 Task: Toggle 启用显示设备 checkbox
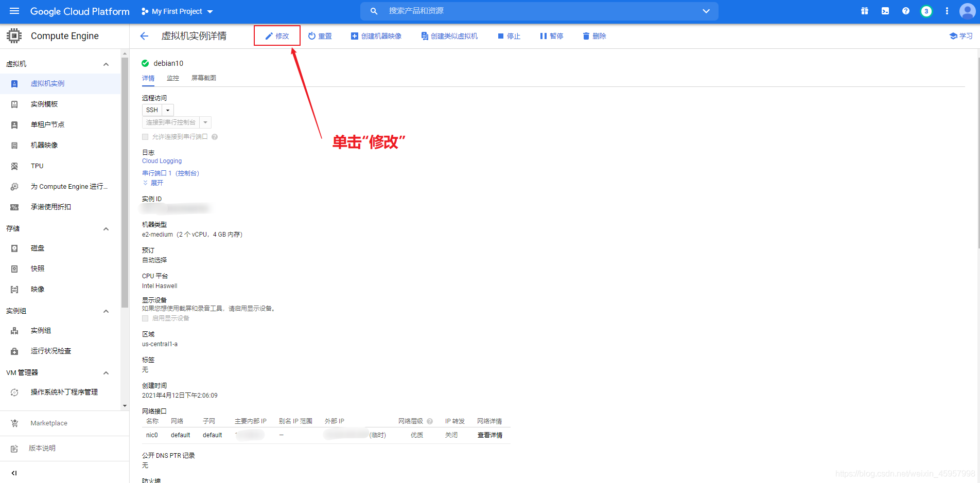[x=145, y=318]
